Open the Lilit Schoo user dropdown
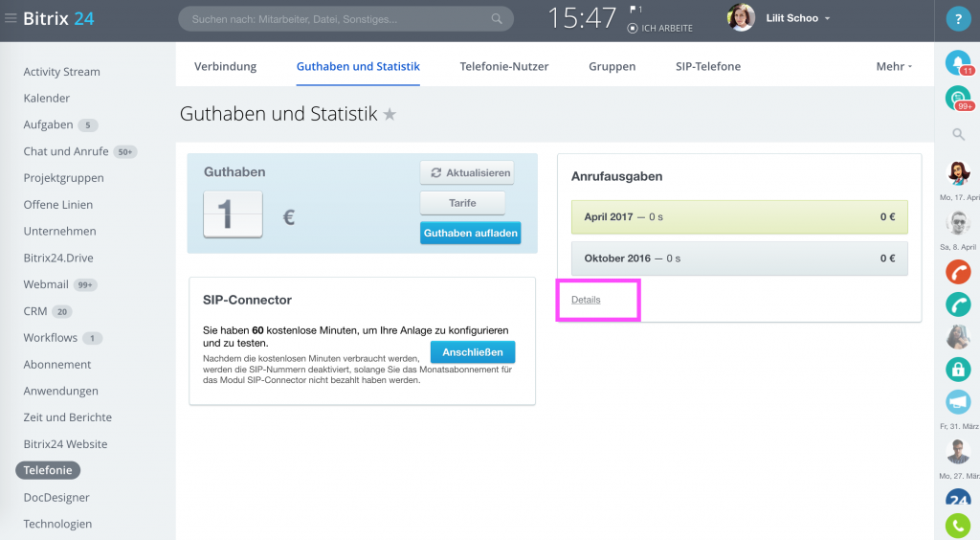This screenshot has width=980, height=540. 798,18
